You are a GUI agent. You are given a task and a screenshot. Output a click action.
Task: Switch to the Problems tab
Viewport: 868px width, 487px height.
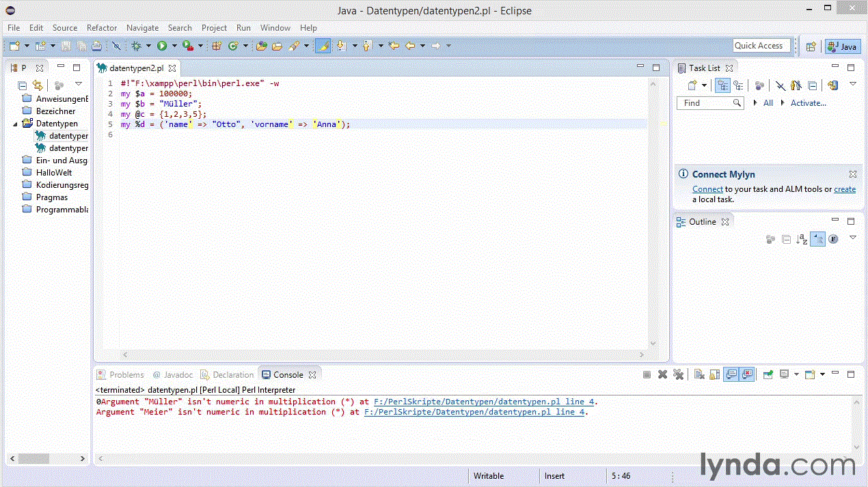tap(121, 375)
